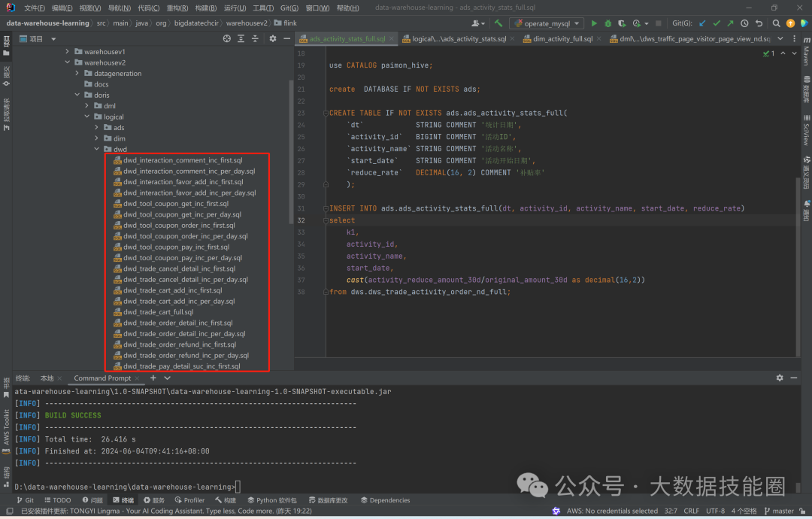Click locate file target icon in project panel
Viewport: 812px width, 519px height.
click(227, 38)
